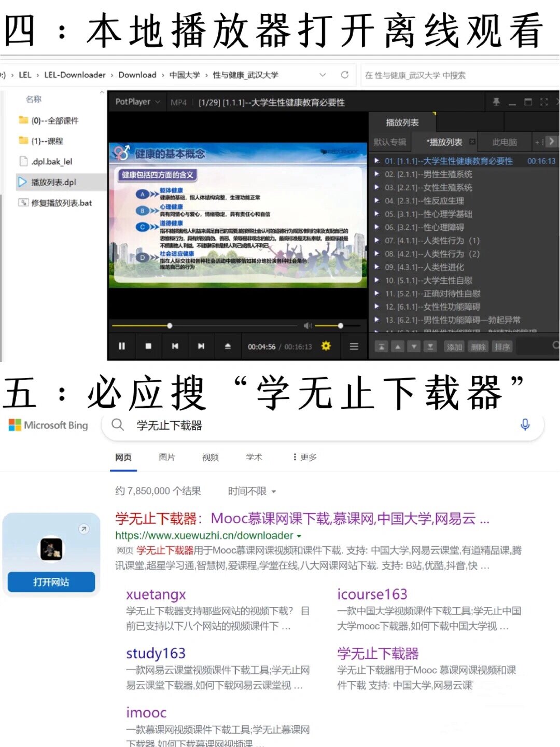Click the playlist search magnifier icon
Viewport: 560px width, 747px height.
click(x=555, y=345)
